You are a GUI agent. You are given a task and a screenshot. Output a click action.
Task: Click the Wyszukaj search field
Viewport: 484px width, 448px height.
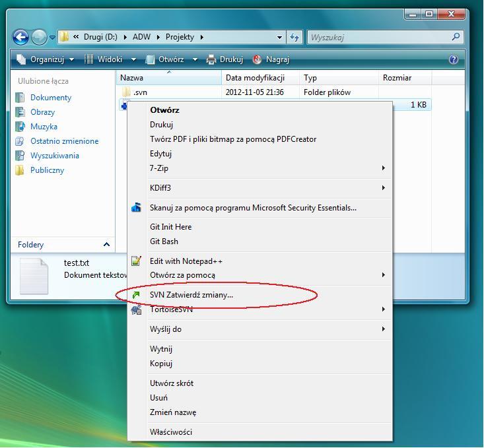pos(380,38)
